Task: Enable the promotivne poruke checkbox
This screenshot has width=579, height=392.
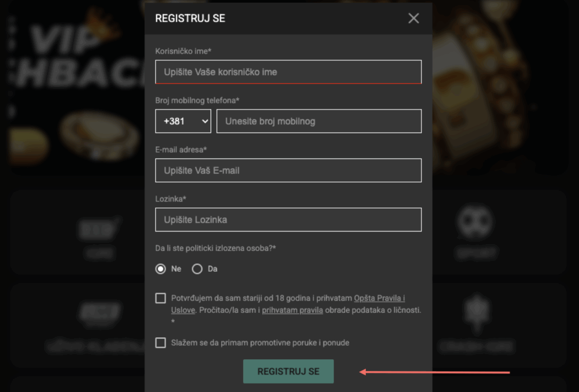Action: click(161, 343)
